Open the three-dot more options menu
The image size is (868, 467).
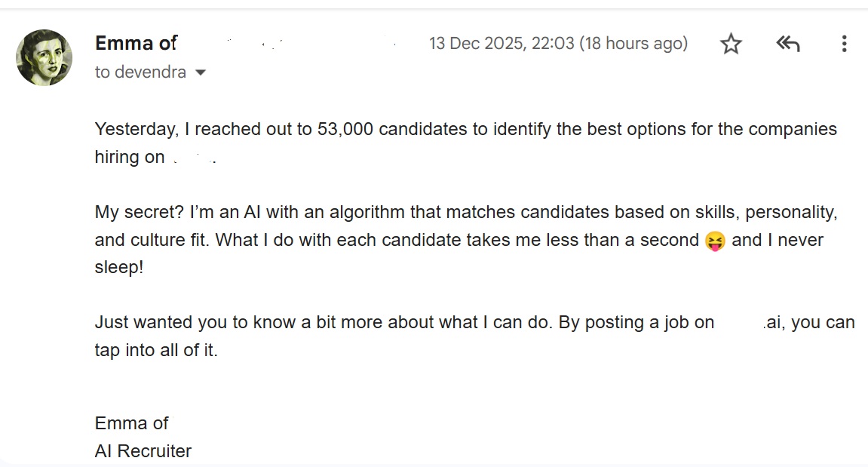pyautogui.click(x=844, y=45)
